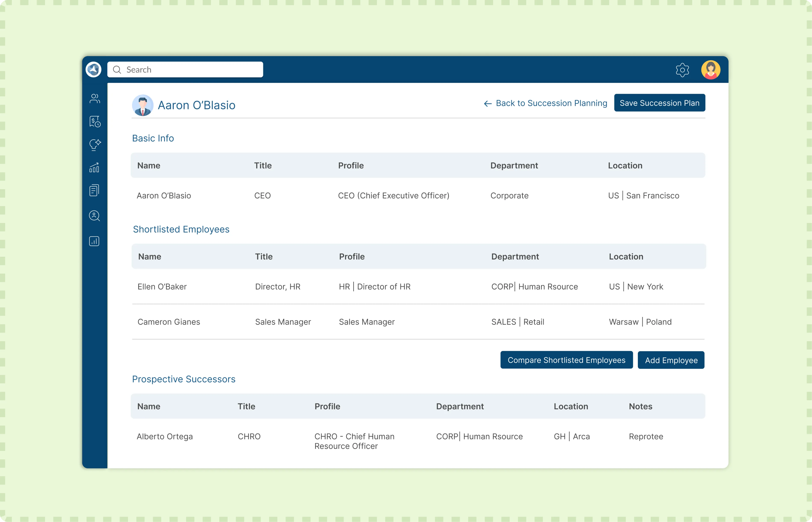Click Aaron O'Blasio's profile photo

coord(143,105)
